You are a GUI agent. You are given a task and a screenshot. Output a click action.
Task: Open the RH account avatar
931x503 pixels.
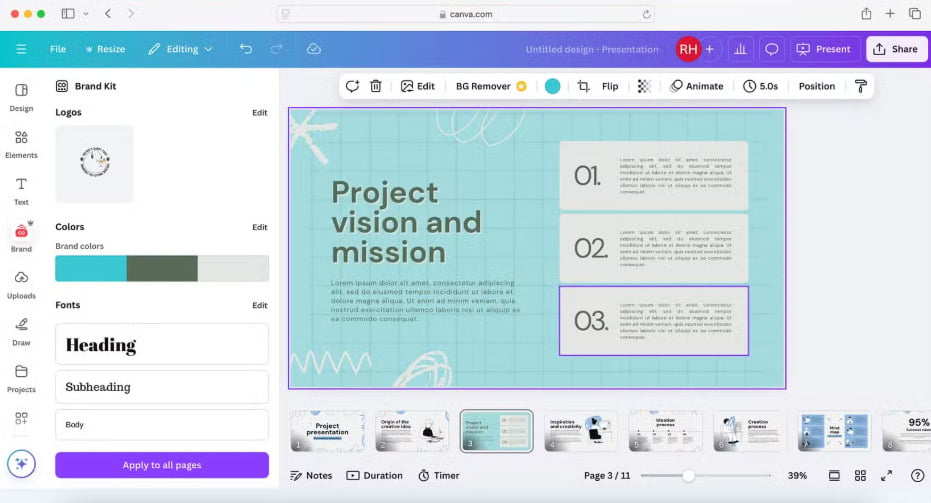tap(688, 49)
